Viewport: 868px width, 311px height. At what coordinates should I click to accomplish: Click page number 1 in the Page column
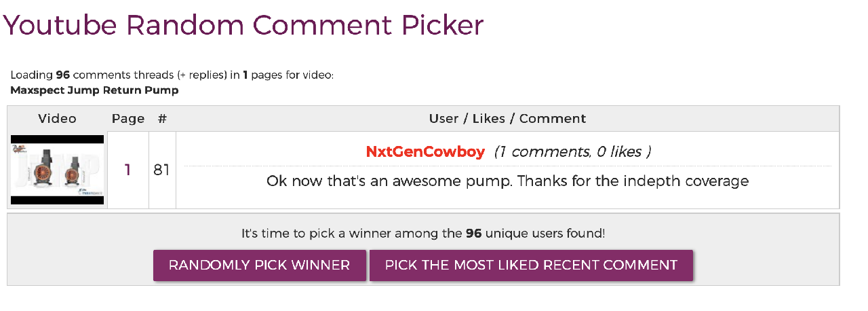coord(128,170)
